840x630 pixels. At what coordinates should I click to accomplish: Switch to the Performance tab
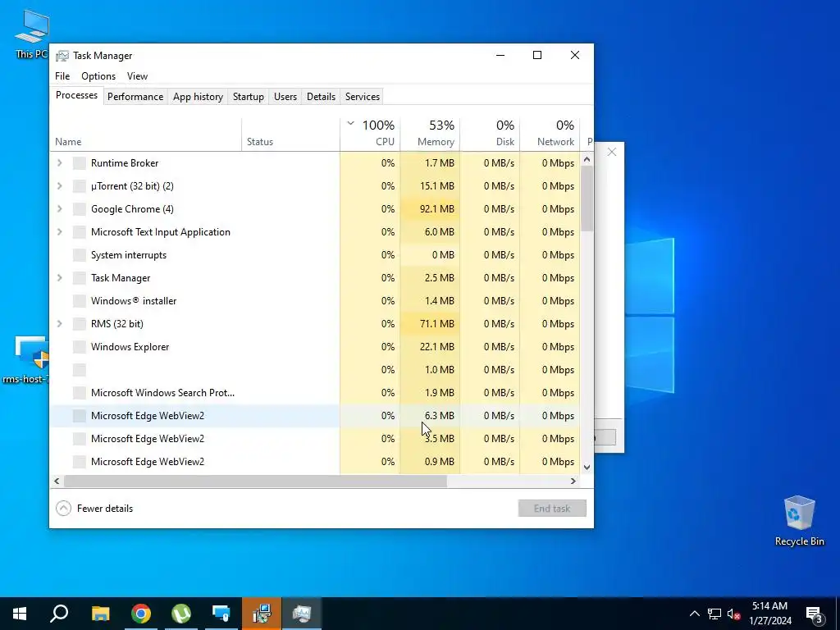click(x=135, y=97)
